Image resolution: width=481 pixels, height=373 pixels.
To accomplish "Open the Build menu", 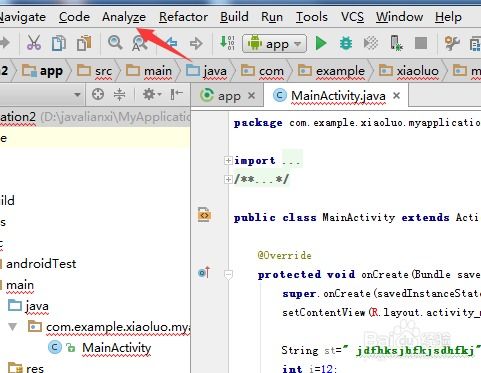I will pos(234,17).
